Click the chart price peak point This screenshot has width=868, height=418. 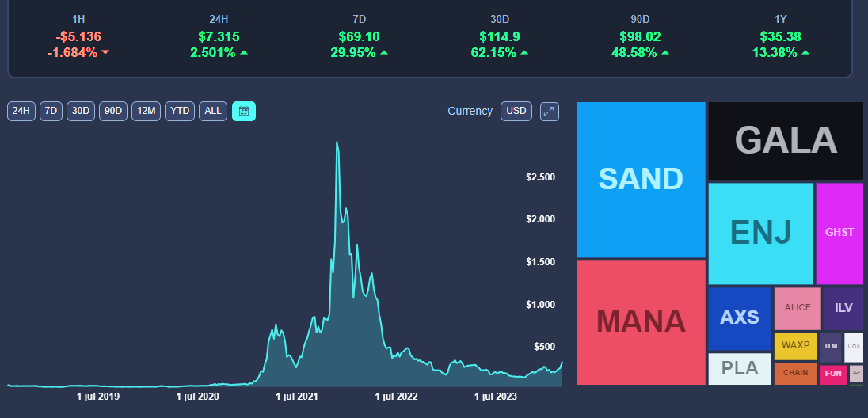click(337, 142)
